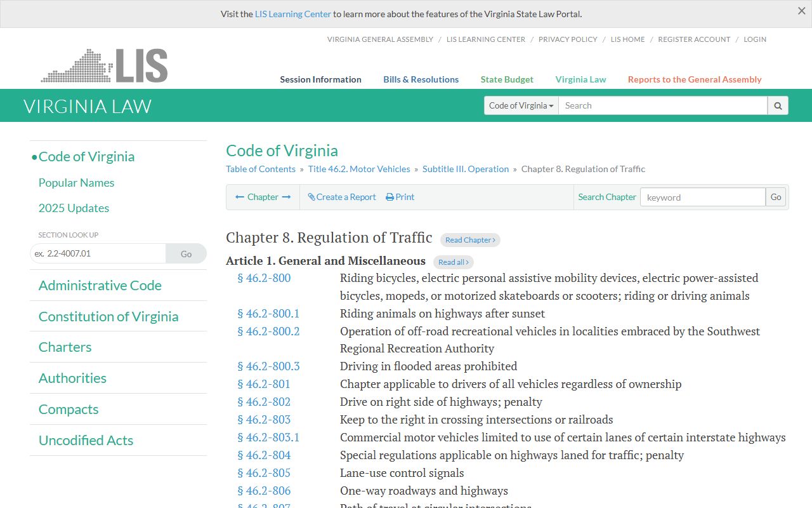The height and width of the screenshot is (508, 812).
Task: Click the LIS logo
Action: pos(105,66)
